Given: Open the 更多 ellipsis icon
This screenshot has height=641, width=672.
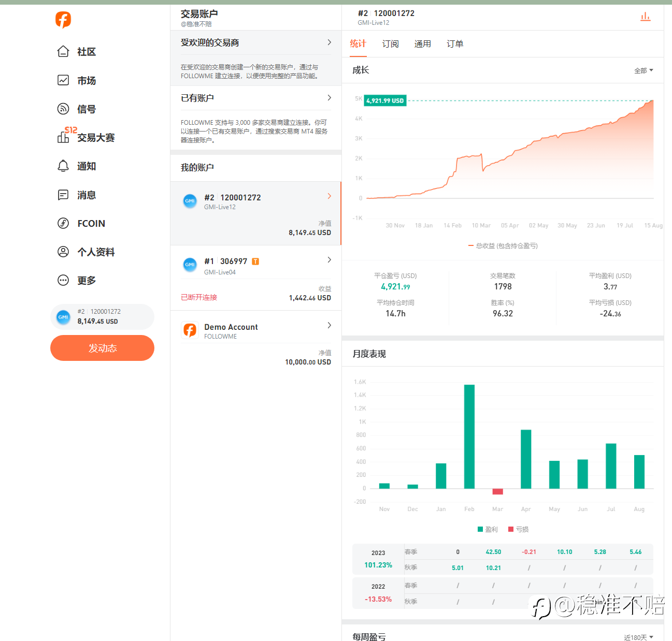Looking at the screenshot, I should click(x=63, y=280).
